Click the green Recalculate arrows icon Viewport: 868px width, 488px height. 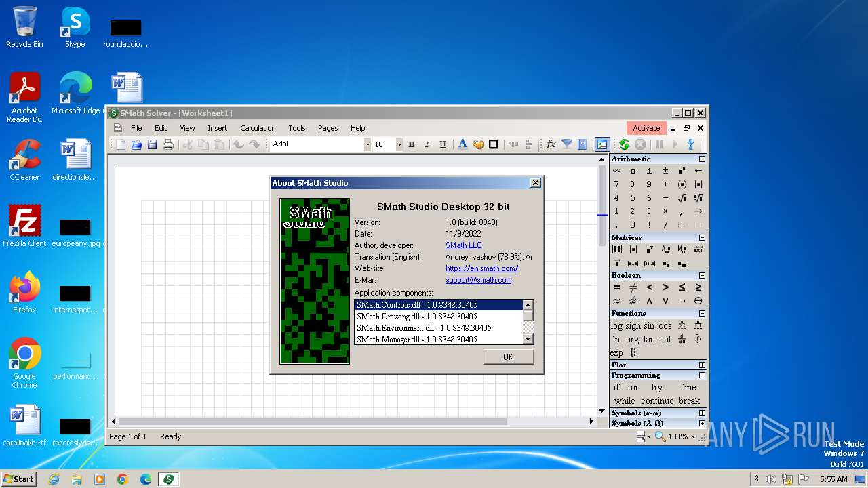click(x=625, y=144)
